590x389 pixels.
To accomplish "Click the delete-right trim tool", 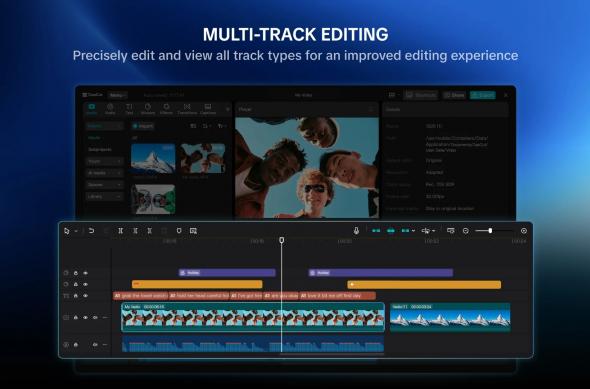I will (149, 231).
